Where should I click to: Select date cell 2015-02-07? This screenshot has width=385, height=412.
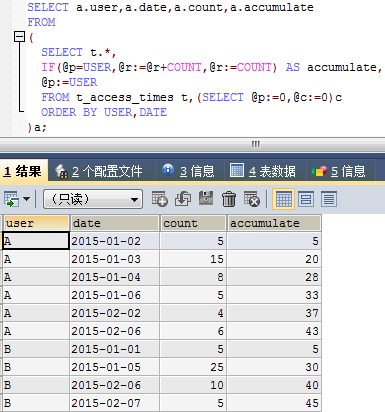click(x=114, y=403)
